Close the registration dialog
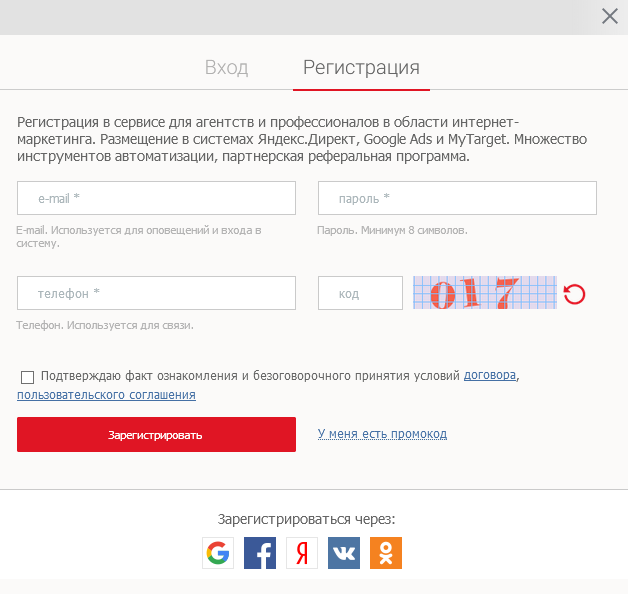This screenshot has width=628, height=594. tap(610, 16)
